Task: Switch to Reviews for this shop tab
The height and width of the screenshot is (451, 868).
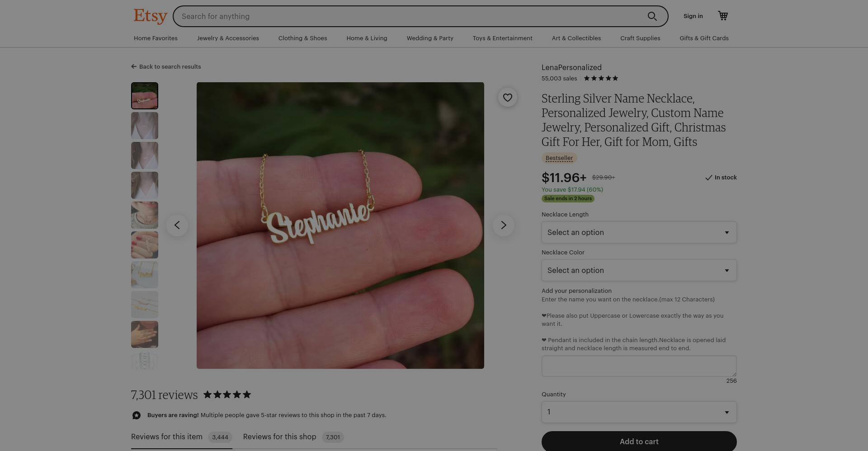Action: [x=293, y=437]
